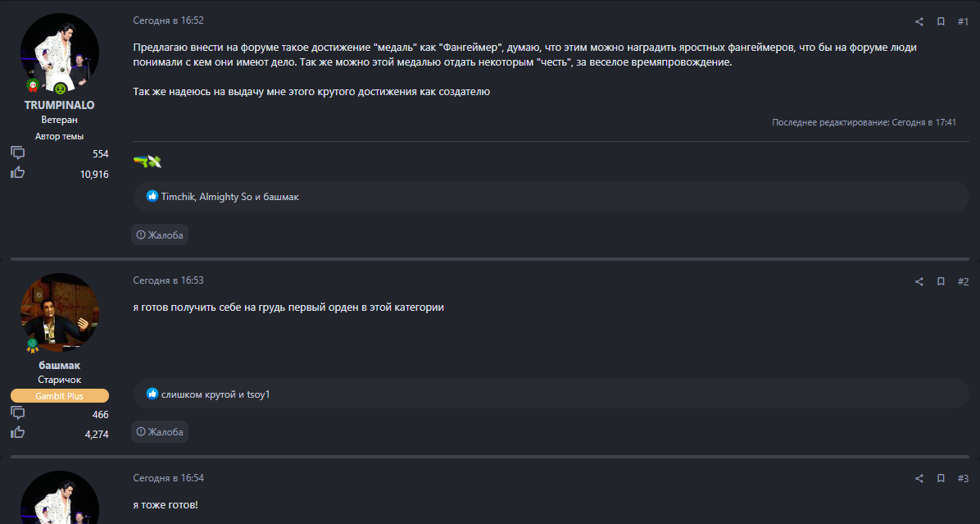This screenshot has width=980, height=524.
Task: Click share icon on post #3
Action: 919,478
